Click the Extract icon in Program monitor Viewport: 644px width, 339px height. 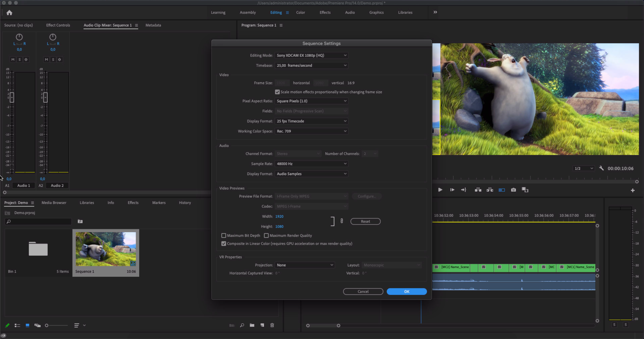490,190
